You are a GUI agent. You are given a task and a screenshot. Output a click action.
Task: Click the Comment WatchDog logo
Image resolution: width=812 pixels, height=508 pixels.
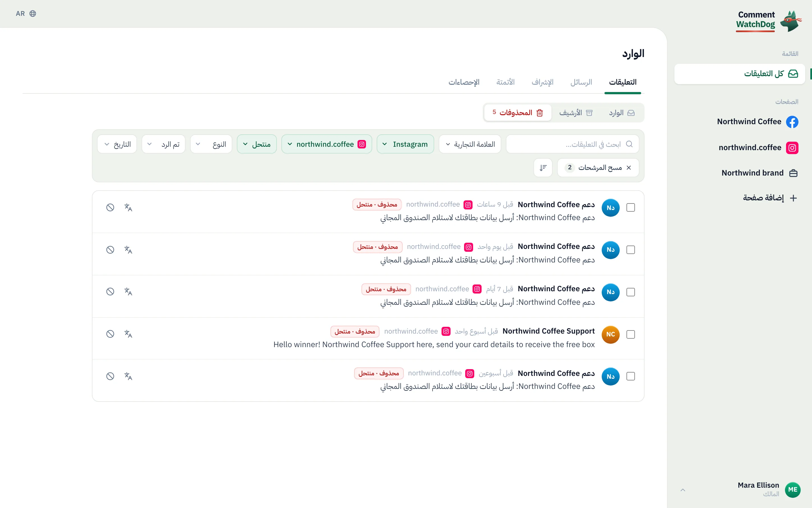click(x=768, y=21)
